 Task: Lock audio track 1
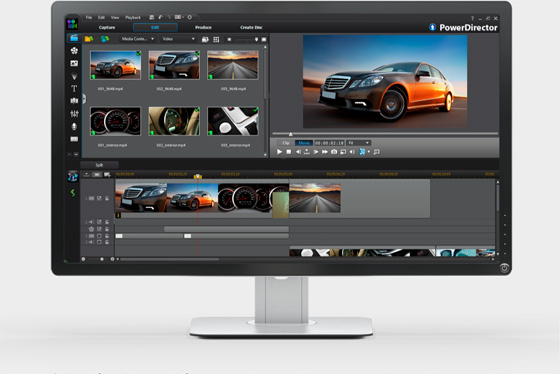click(x=107, y=222)
